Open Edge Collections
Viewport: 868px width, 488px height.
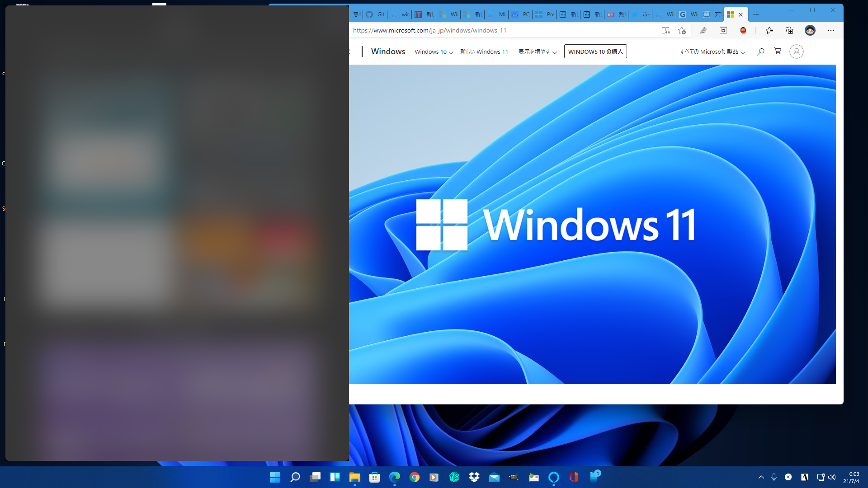pos(789,30)
